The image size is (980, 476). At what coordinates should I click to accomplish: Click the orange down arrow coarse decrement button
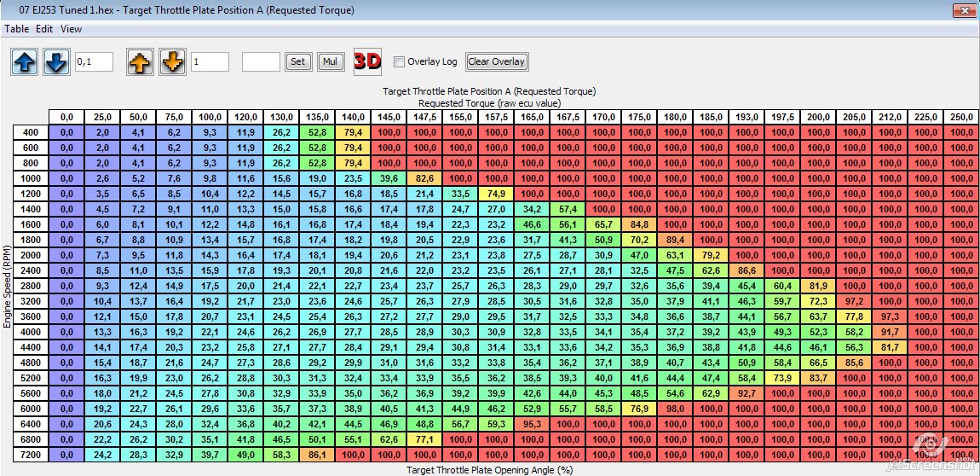pyautogui.click(x=172, y=62)
